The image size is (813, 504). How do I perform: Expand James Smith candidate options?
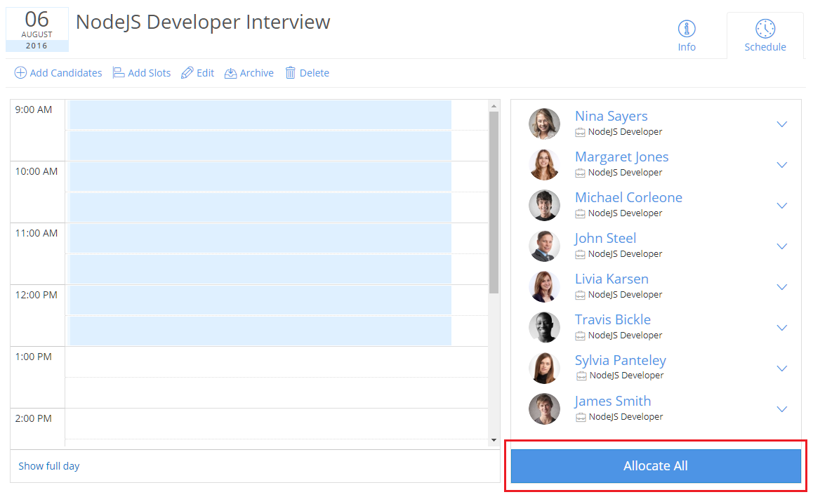tap(782, 409)
